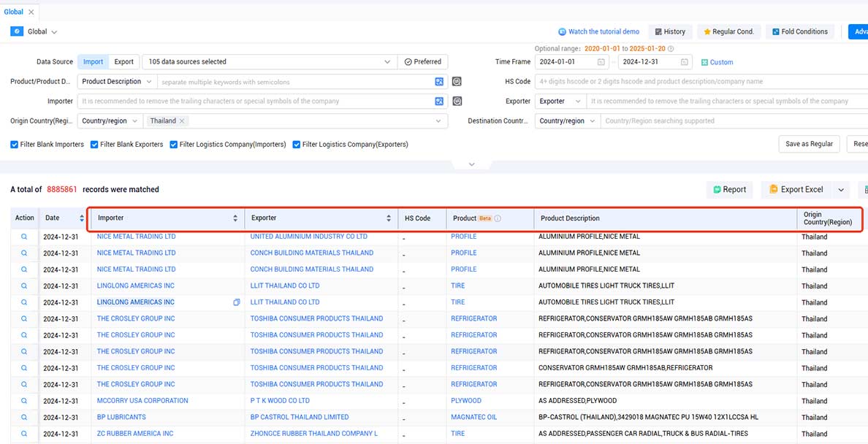
Task: Click the Importer column sort arrows
Action: point(235,218)
